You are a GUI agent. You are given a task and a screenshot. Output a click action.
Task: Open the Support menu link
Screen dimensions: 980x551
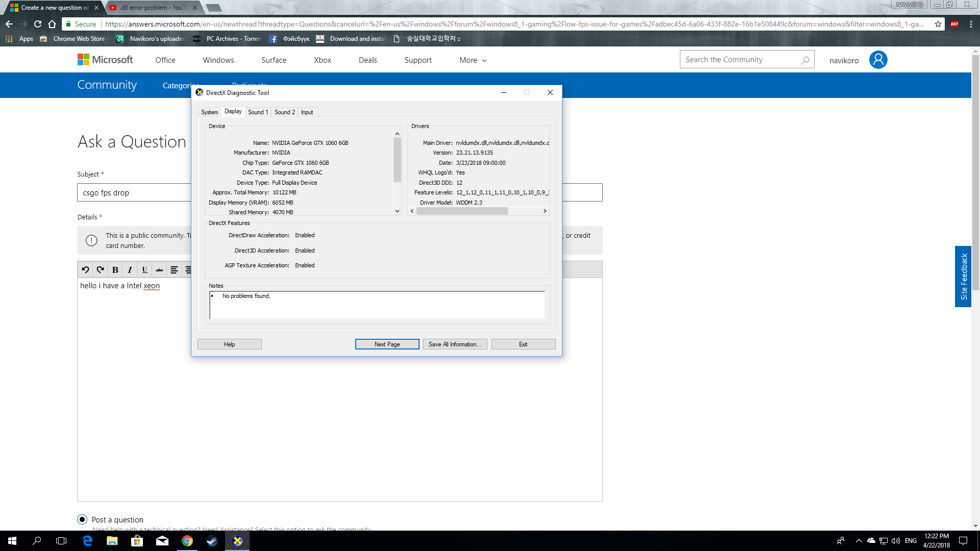pos(418,60)
